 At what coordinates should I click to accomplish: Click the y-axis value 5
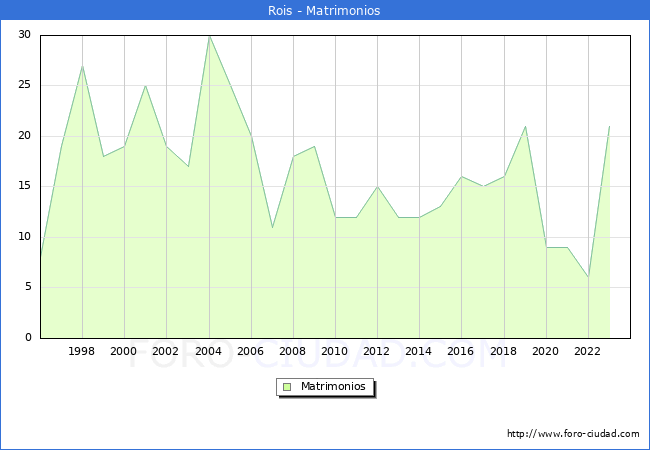[x=28, y=287]
